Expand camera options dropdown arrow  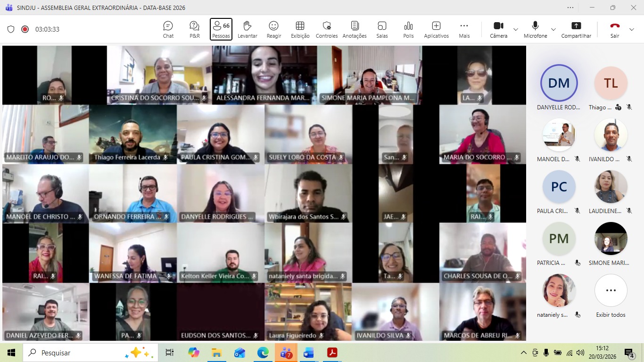pos(516,29)
